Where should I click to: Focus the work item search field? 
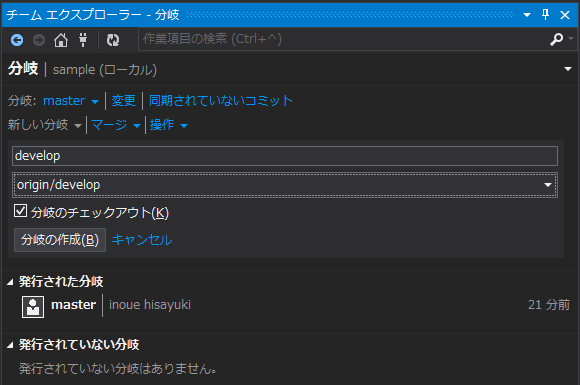(x=344, y=39)
